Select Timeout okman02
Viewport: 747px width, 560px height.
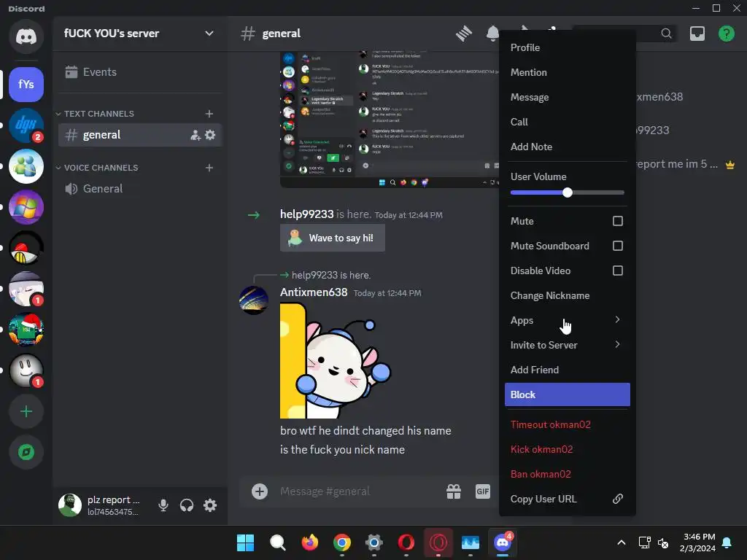click(568, 424)
